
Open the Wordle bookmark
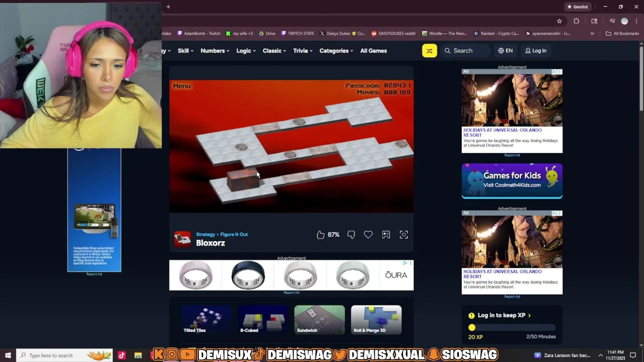pos(445,34)
